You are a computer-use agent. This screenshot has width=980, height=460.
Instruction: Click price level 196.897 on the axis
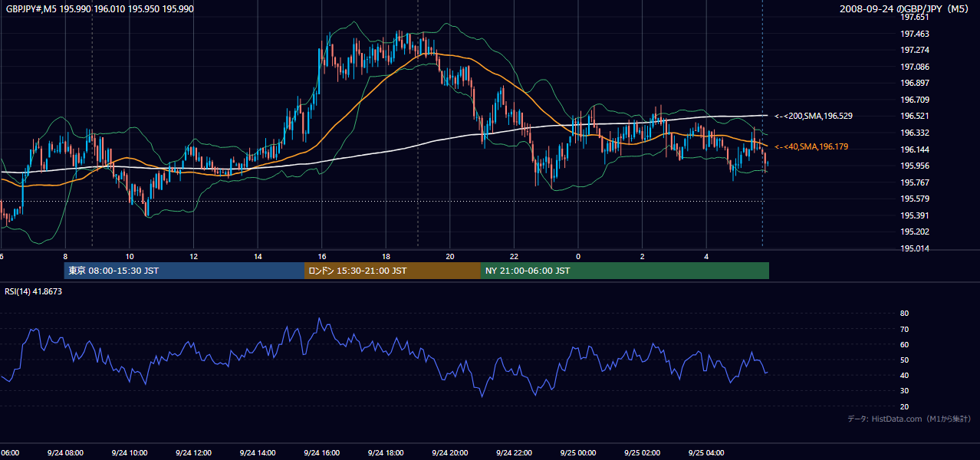point(915,83)
